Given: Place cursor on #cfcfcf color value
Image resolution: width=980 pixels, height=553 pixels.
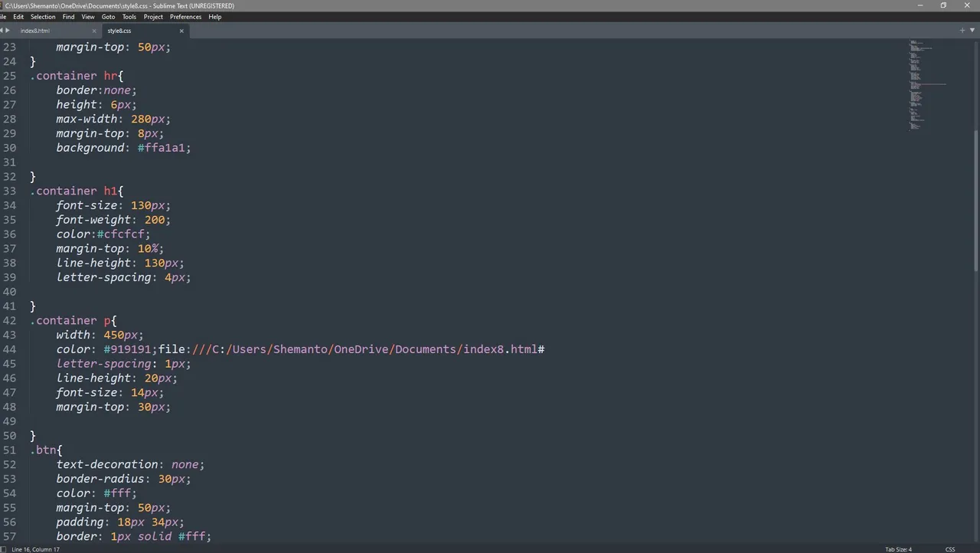Looking at the screenshot, I should point(120,234).
